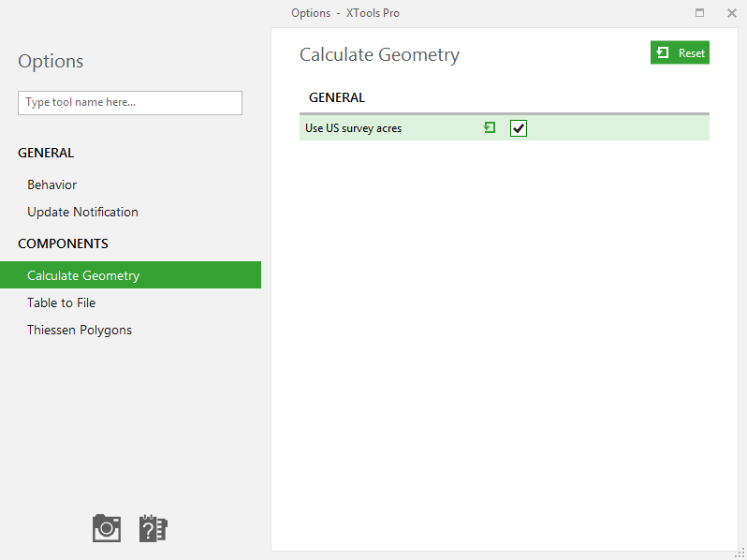This screenshot has width=747, height=560.
Task: Select Thiessen Polygons component
Action: click(80, 330)
